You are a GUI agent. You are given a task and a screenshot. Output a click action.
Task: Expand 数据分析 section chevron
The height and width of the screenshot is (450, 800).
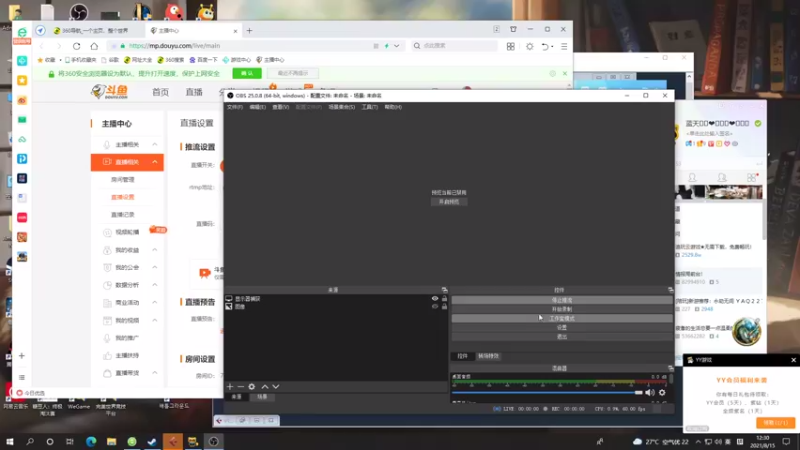point(155,285)
